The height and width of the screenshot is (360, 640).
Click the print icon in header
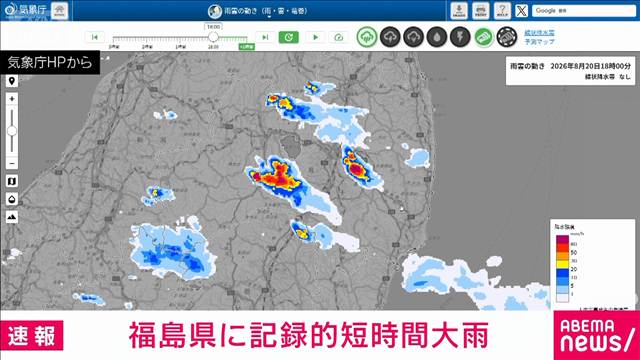[481, 11]
